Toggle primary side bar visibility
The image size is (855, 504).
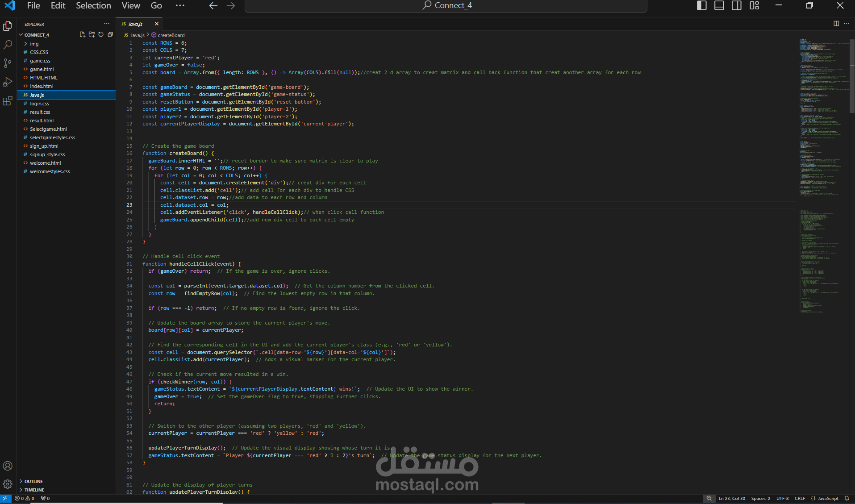pos(702,5)
